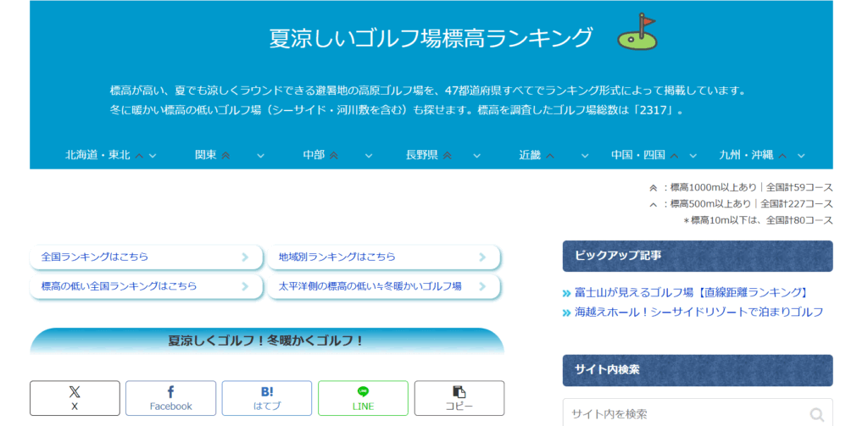This screenshot has width=868, height=426.
Task: Share page on Facebook
Action: (x=170, y=398)
